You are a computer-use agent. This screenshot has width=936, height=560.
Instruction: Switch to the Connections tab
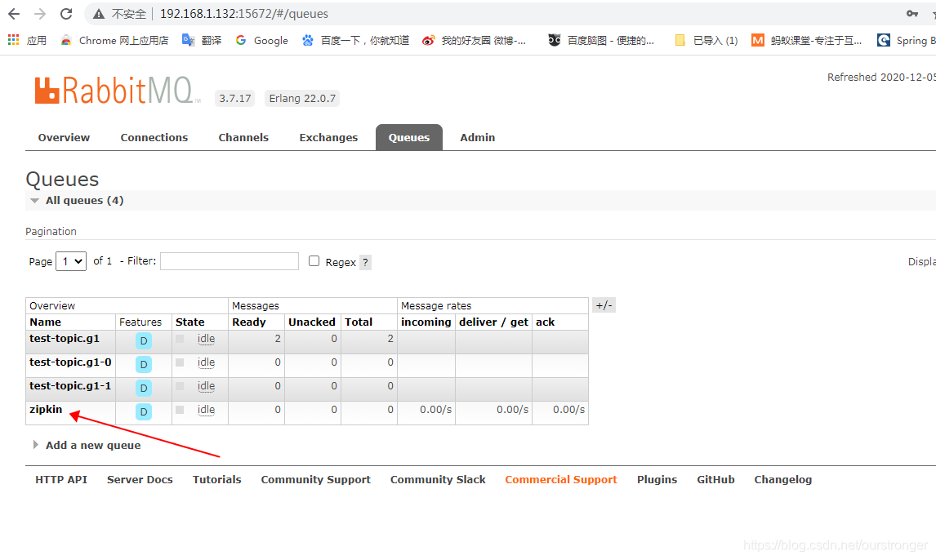tap(154, 137)
